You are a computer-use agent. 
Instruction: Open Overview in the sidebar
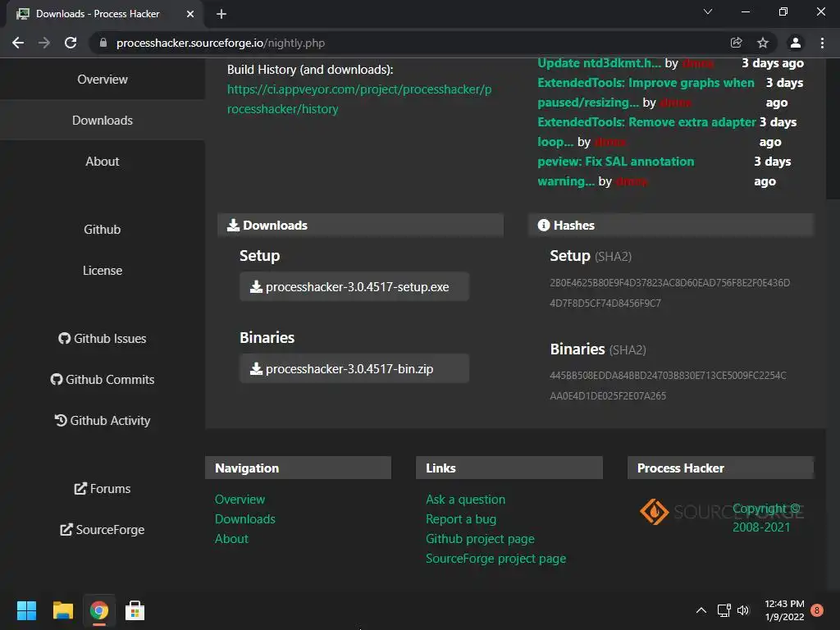[x=103, y=80]
